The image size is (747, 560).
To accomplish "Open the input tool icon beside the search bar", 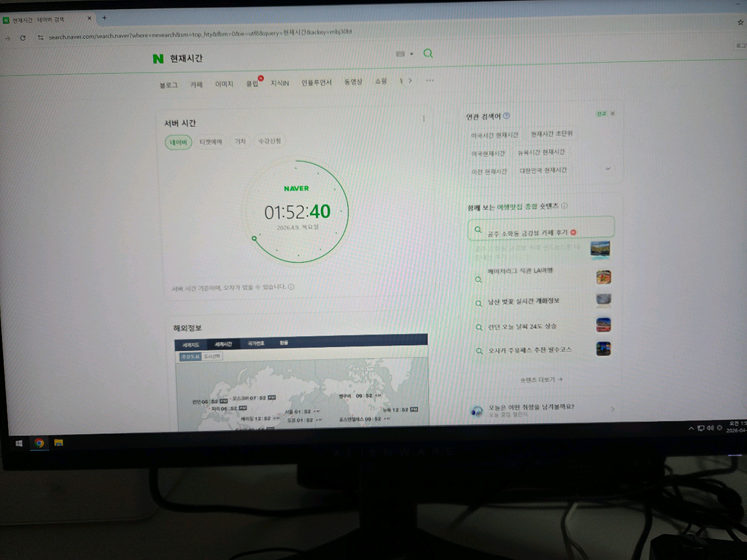I will (400, 55).
